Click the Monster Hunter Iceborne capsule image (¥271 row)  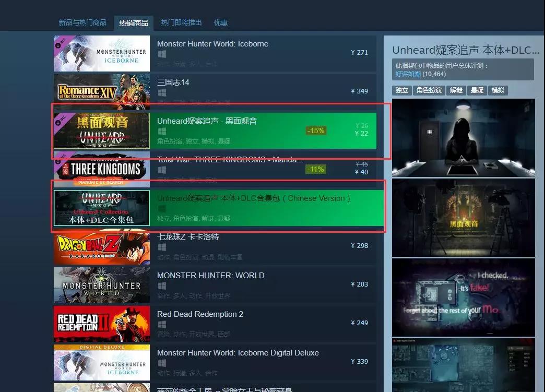pyautogui.click(x=102, y=54)
